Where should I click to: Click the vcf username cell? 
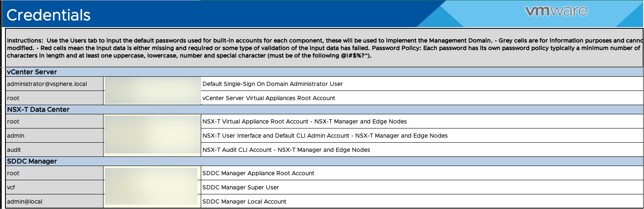(x=54, y=187)
